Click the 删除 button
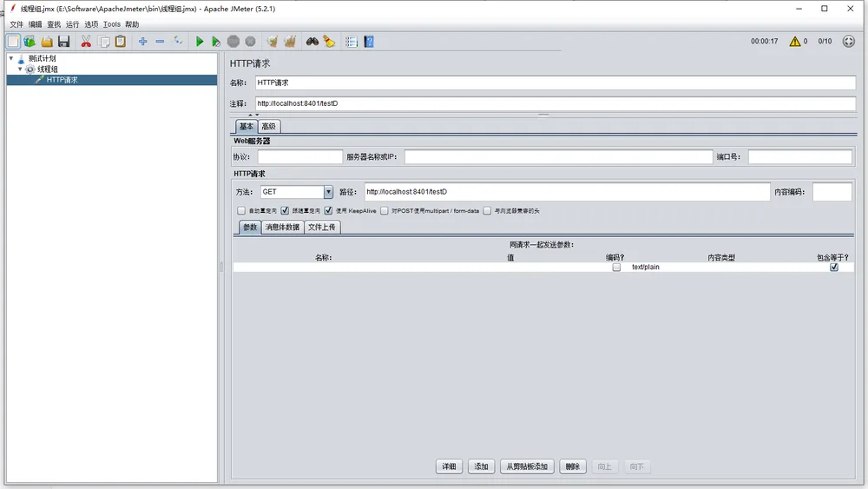The width and height of the screenshot is (868, 489). (572, 466)
